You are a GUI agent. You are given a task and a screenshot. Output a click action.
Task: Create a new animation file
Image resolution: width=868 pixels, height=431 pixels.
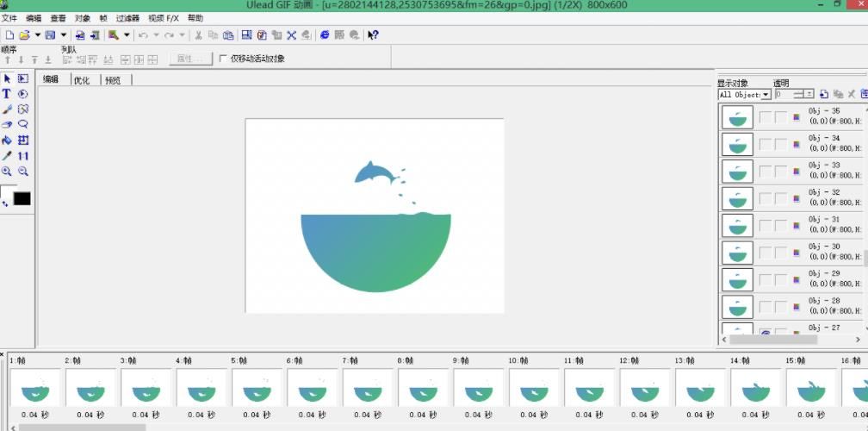pos(9,34)
